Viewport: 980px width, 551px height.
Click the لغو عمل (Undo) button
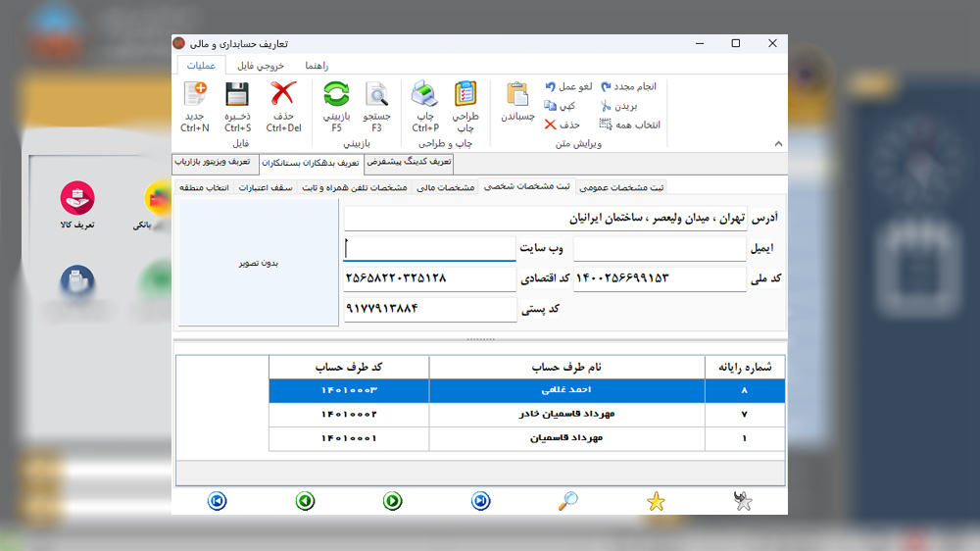[568, 86]
